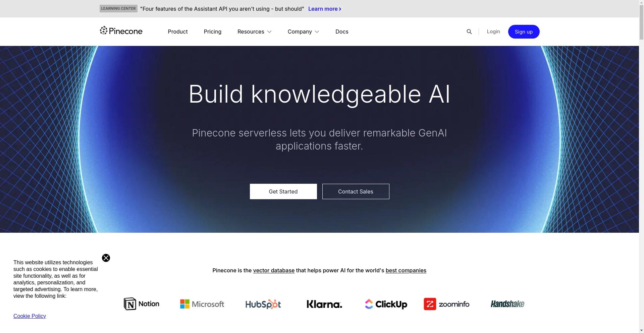
Task: Click the 'Four features of the Assistant API' text
Action: click(222, 9)
